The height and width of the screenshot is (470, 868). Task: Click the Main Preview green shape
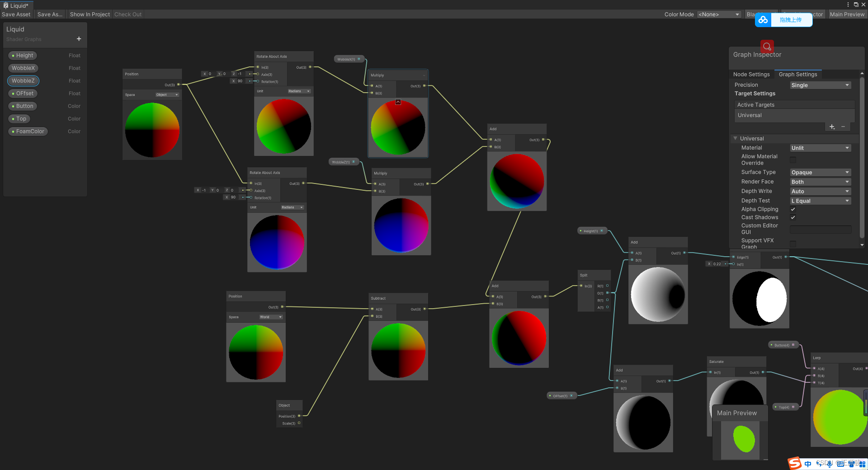pos(744,439)
